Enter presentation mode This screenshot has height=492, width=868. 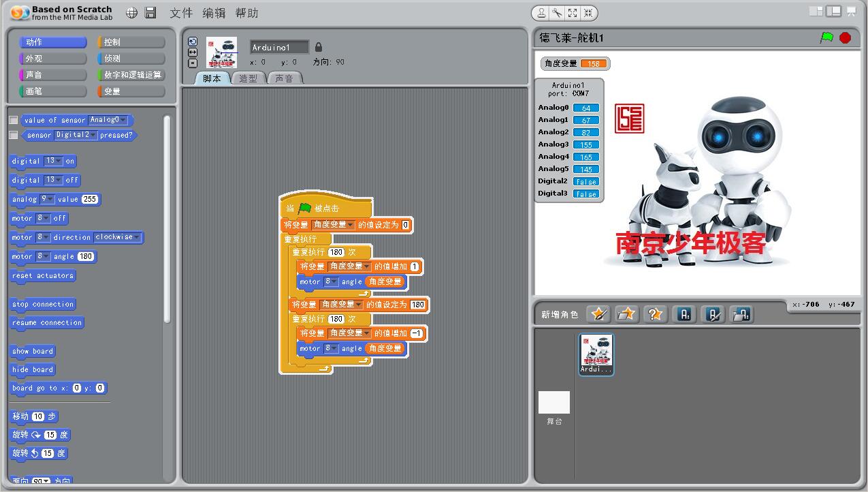pos(851,12)
